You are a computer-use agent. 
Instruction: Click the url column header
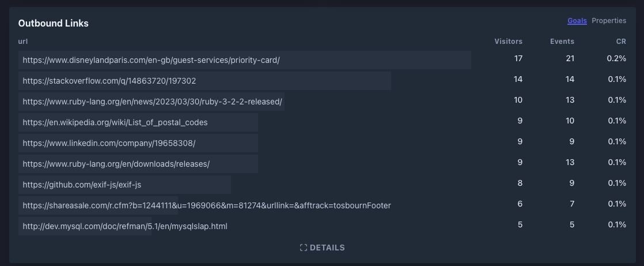[23, 42]
